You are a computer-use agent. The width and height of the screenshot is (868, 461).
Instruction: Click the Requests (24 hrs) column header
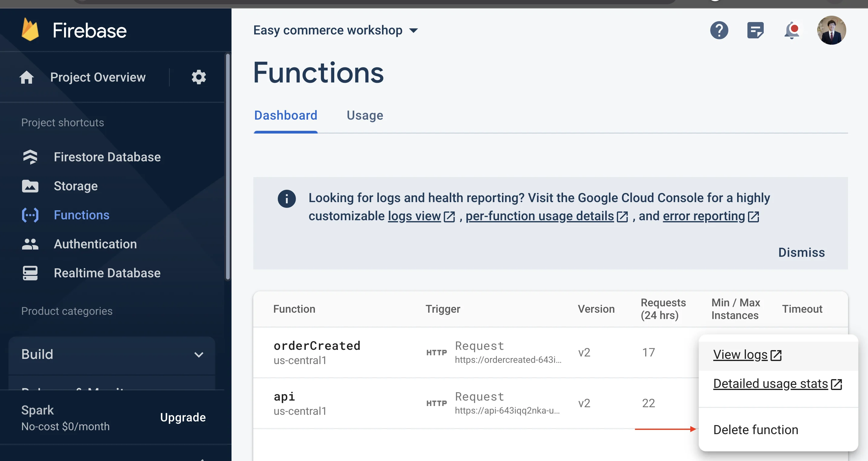(x=663, y=309)
